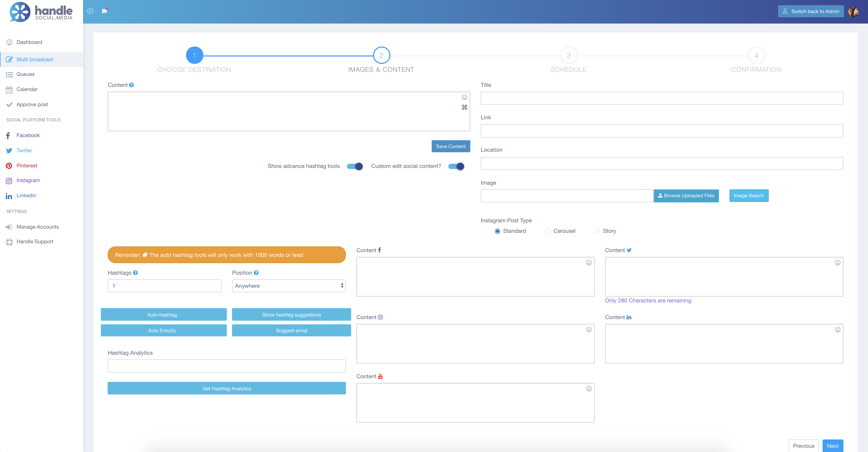The height and width of the screenshot is (452, 868).
Task: Go to Manage Accounts settings
Action: point(37,227)
